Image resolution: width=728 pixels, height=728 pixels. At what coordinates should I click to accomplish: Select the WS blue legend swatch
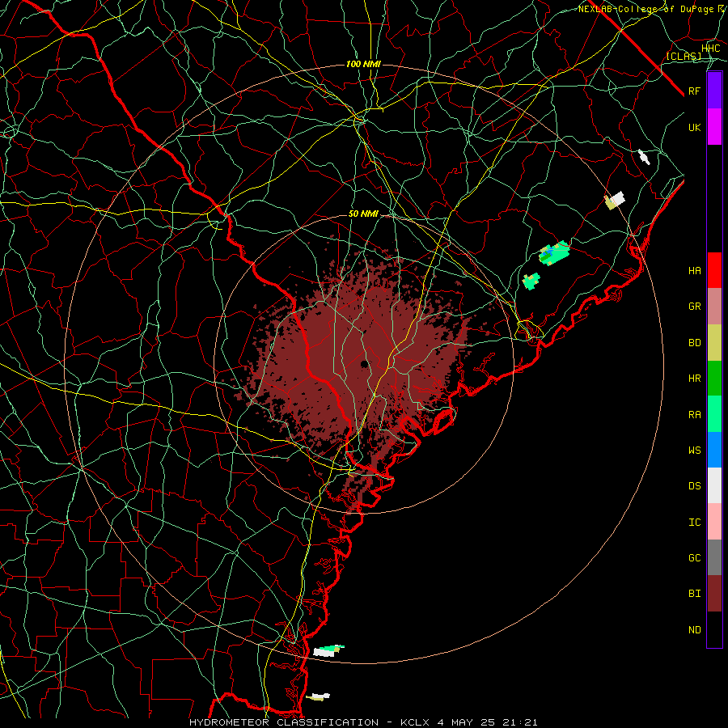click(714, 450)
